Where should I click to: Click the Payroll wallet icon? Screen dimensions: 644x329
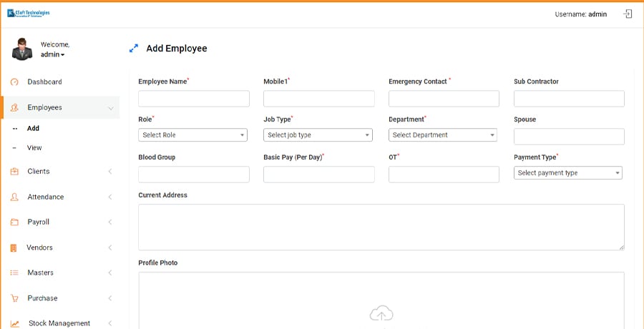coord(14,222)
